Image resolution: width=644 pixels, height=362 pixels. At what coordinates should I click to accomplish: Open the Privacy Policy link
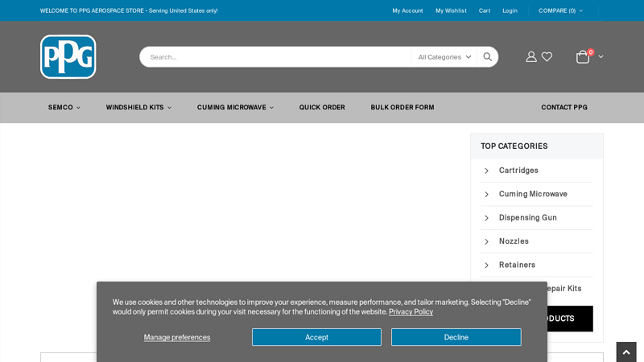tap(411, 312)
